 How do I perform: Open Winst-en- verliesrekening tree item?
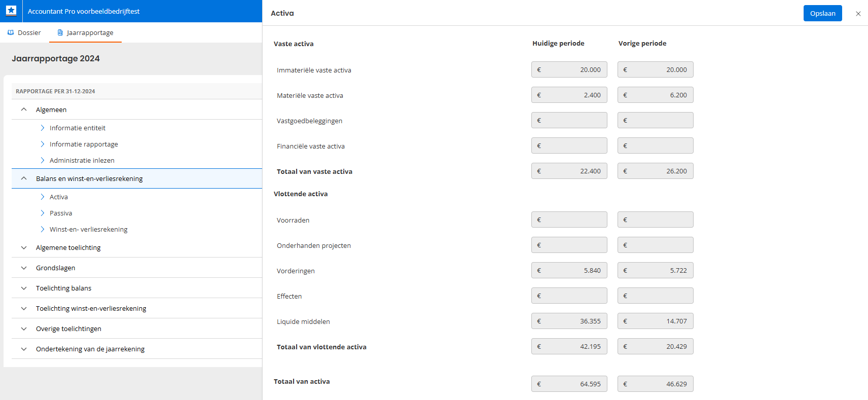tap(88, 229)
